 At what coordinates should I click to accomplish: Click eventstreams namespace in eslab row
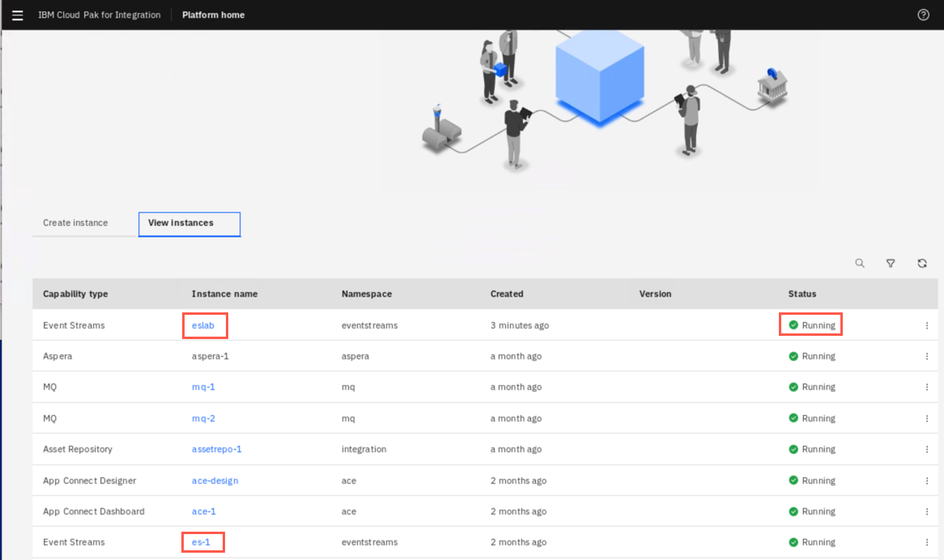[x=370, y=325]
